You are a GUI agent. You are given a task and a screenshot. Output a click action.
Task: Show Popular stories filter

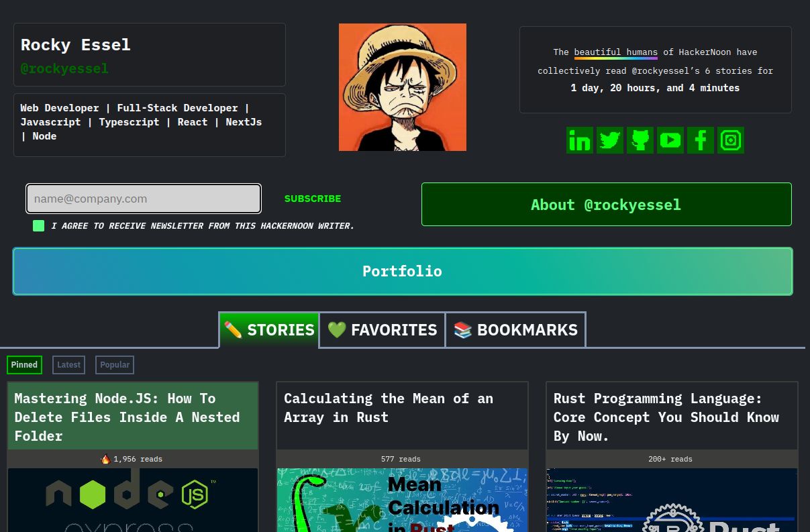[115, 365]
